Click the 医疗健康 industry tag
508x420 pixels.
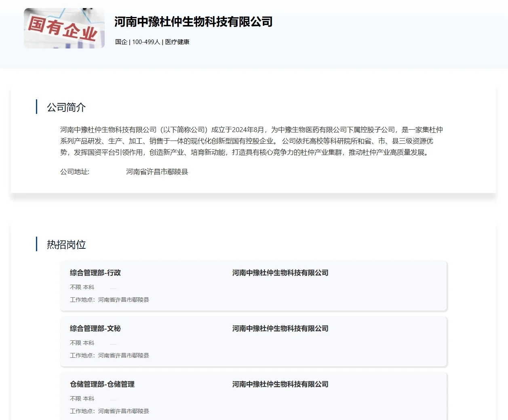[x=177, y=42]
